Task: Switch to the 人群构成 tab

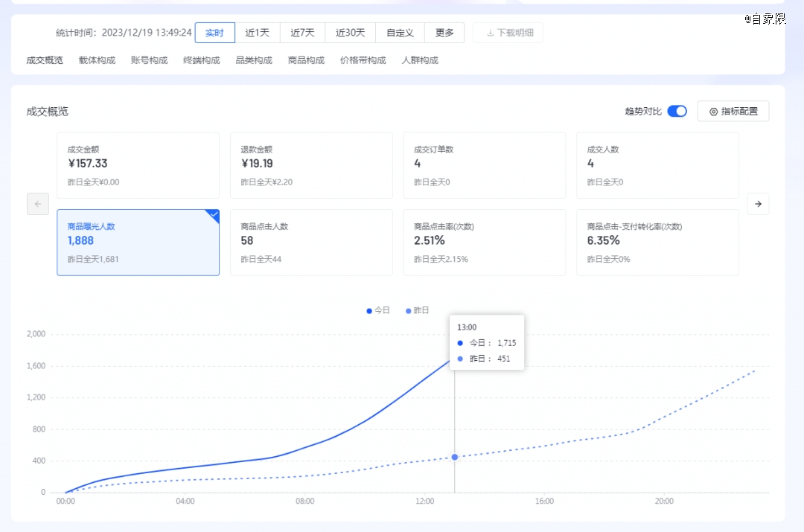Action: click(x=420, y=60)
